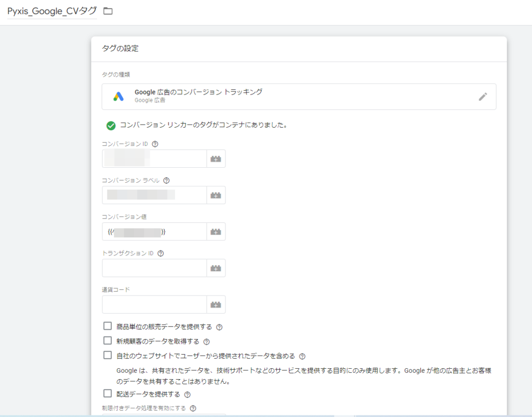Click the コンバージョン ID input field
532x417 pixels.
pyautogui.click(x=154, y=159)
